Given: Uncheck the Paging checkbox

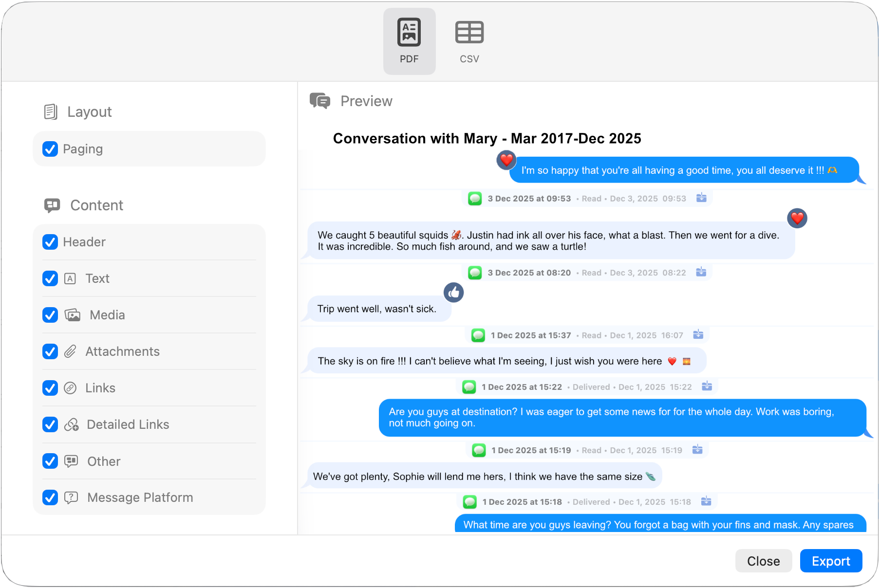Looking at the screenshot, I should coord(50,149).
